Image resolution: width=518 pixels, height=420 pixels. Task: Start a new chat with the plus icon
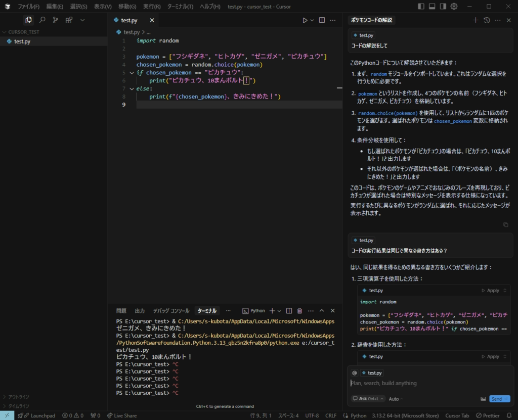pyautogui.click(x=475, y=20)
